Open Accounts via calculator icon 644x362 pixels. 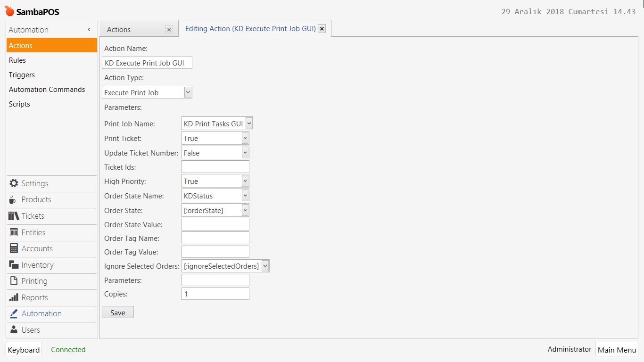(x=14, y=248)
